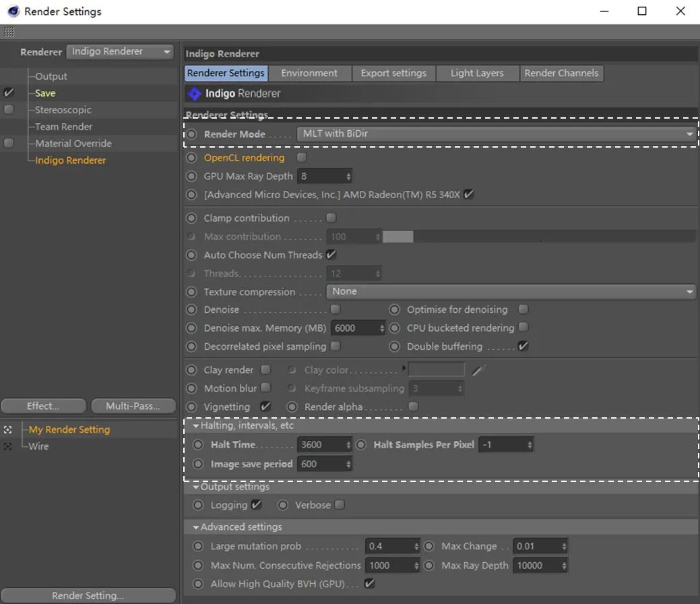This screenshot has height=604, width=700.
Task: Disable the Vignetting checkbox
Action: [265, 406]
